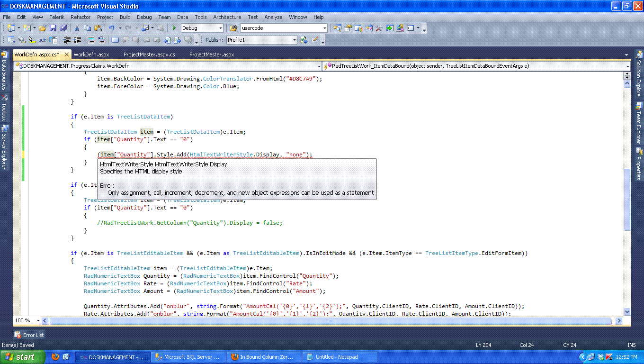Switch to the ProjectMaster.aspx.cs tab
The image size is (644, 364).
[149, 55]
